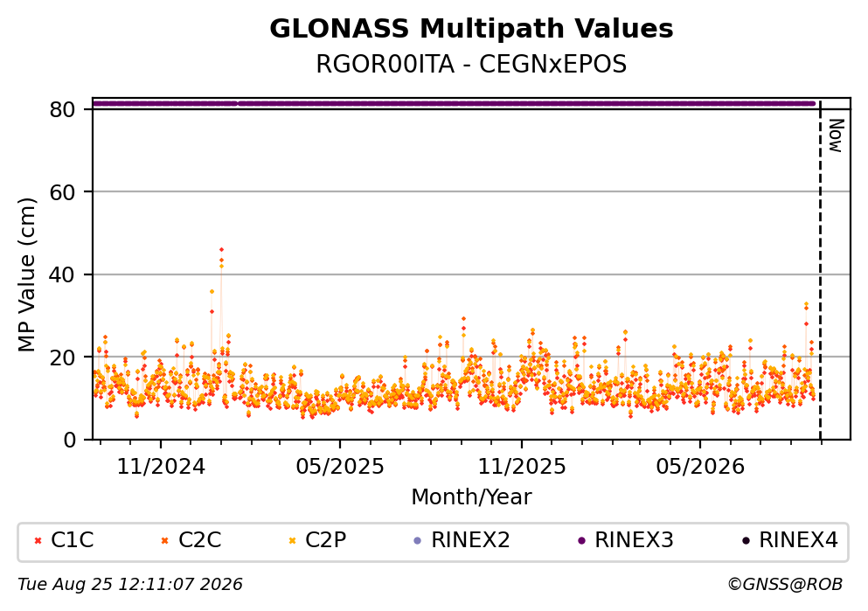868x611 pixels.
Task: Click the C2P yellow legend marker
Action: 292,541
